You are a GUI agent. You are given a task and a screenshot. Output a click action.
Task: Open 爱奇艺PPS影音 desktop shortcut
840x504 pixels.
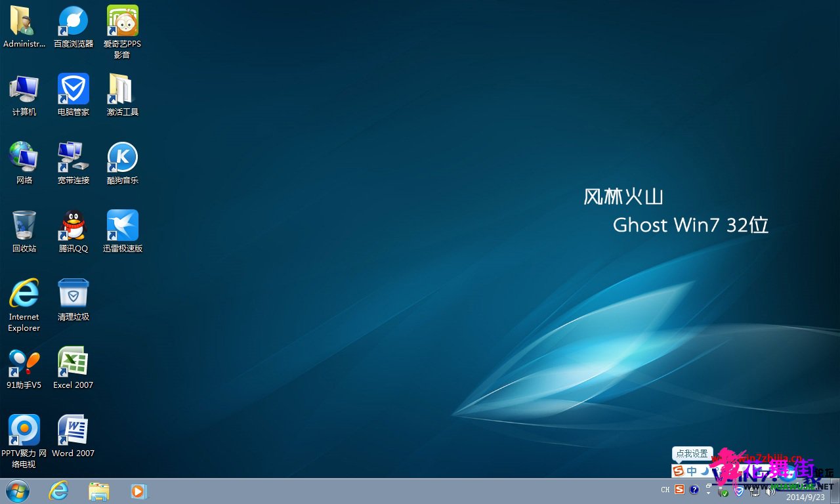click(123, 32)
